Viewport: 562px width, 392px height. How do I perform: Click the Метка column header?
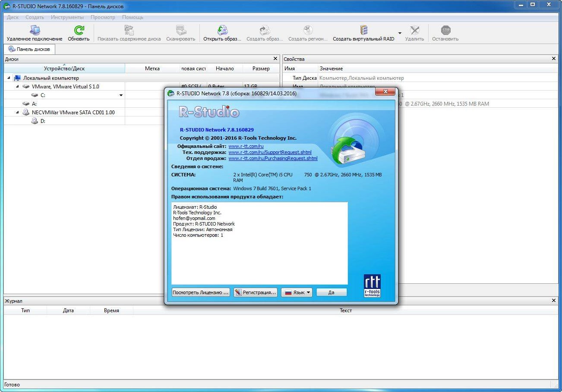point(152,69)
